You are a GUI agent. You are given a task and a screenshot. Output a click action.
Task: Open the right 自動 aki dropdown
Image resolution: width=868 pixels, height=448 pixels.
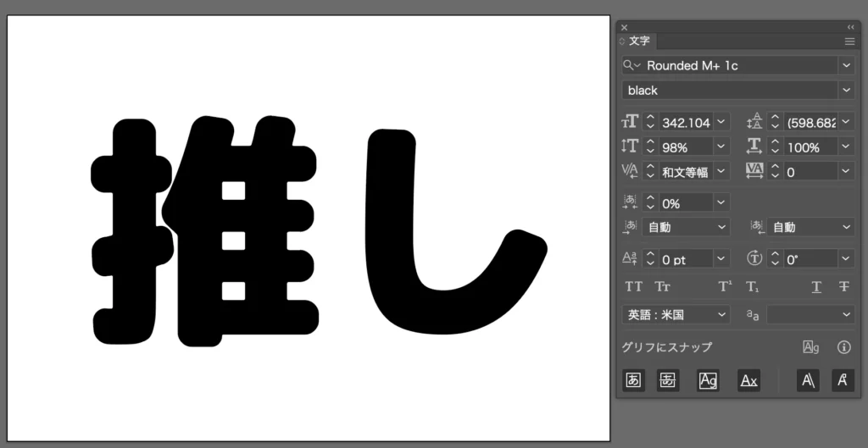[x=810, y=227]
